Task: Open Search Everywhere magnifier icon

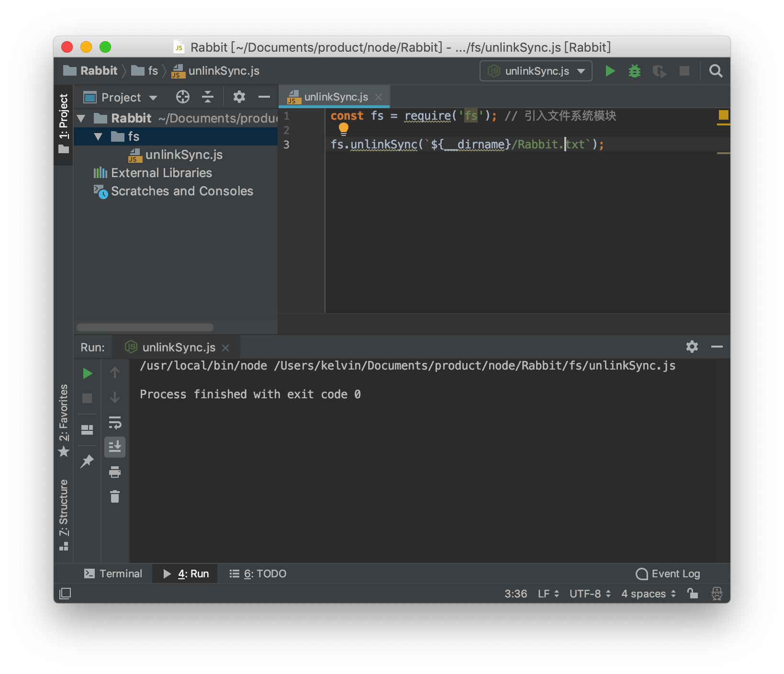Action: click(716, 71)
